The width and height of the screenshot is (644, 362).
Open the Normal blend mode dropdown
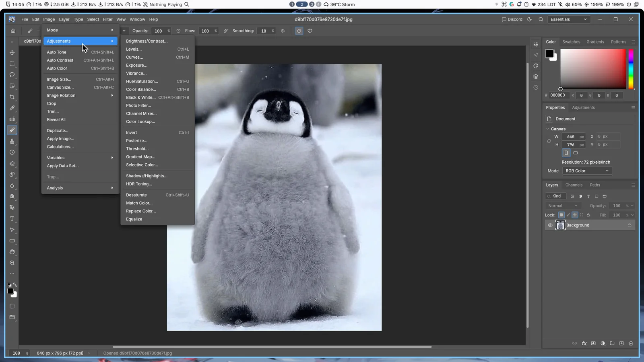click(x=563, y=206)
